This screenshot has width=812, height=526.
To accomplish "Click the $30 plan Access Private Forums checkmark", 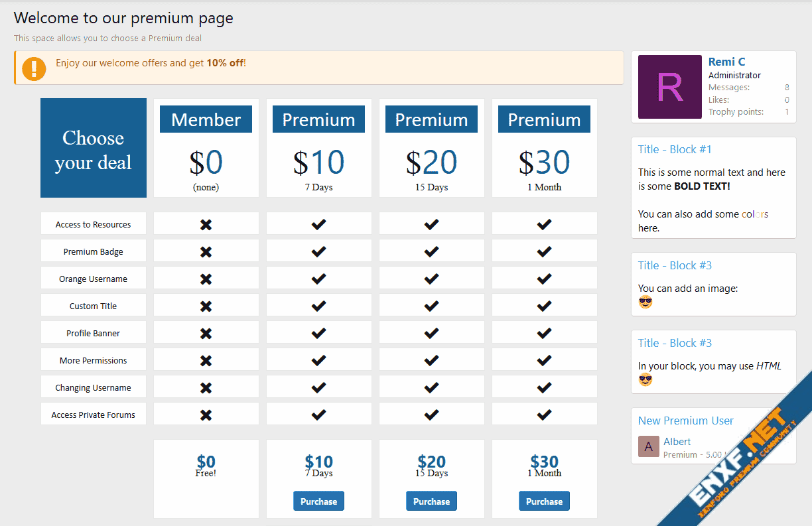I will pos(545,415).
